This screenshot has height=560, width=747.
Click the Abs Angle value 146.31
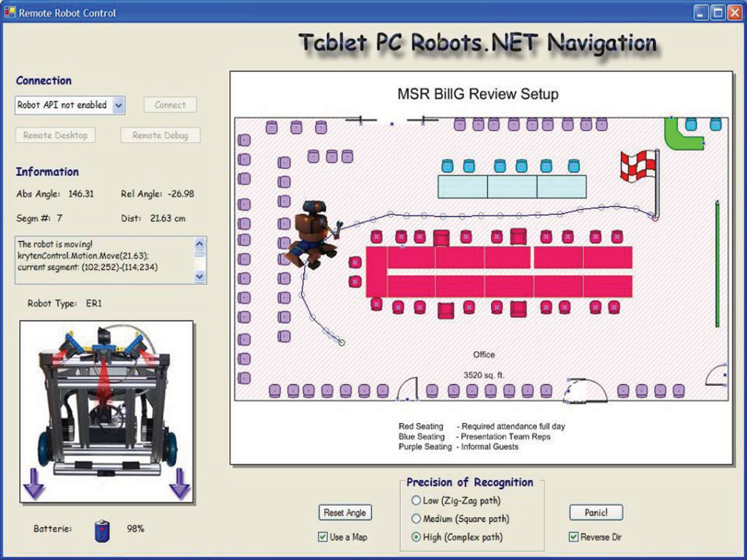[x=81, y=194]
